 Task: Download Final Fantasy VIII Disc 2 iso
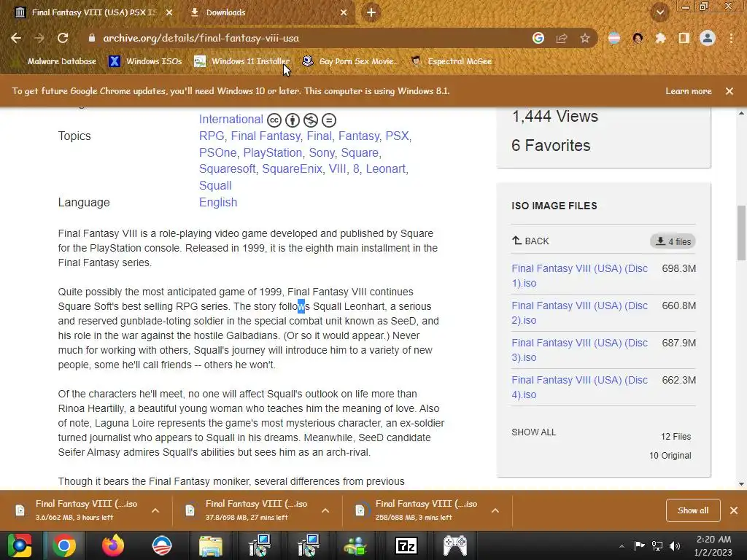point(579,313)
